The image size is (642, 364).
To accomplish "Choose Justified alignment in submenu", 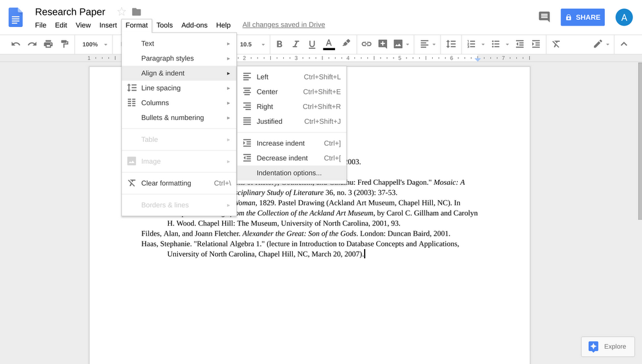I will coord(292,121).
